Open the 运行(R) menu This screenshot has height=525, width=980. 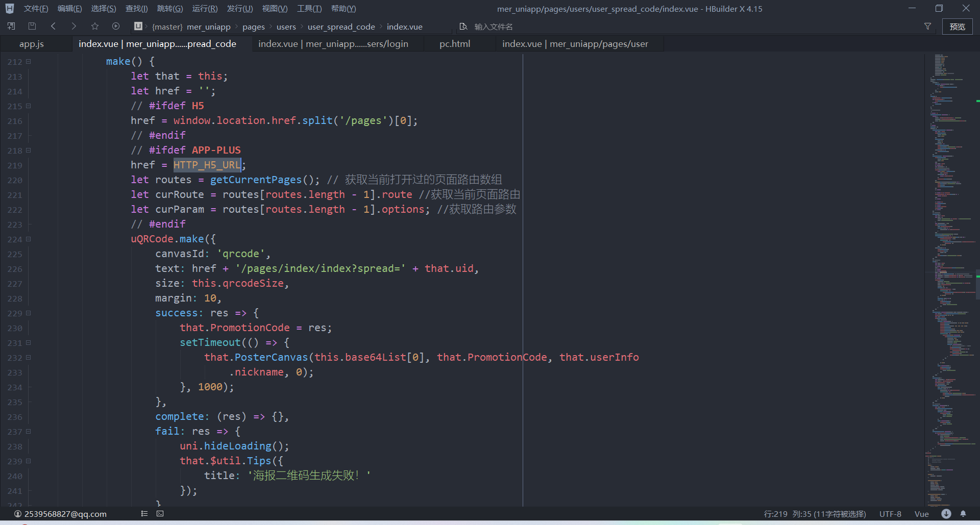click(205, 9)
